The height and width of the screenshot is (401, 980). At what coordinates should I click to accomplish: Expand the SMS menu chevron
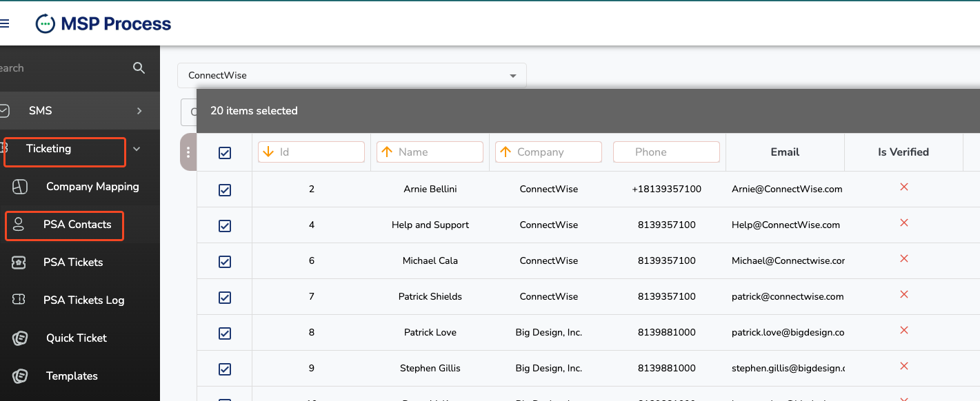(x=139, y=111)
